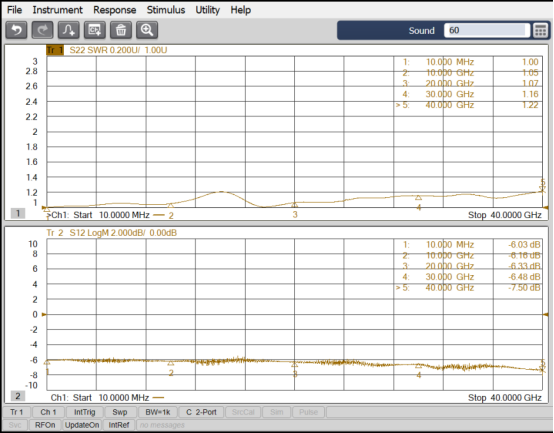Click the S22 SWR 0.200U/ 1.00U title
Image resolution: width=554 pixels, height=433 pixels.
[x=118, y=50]
